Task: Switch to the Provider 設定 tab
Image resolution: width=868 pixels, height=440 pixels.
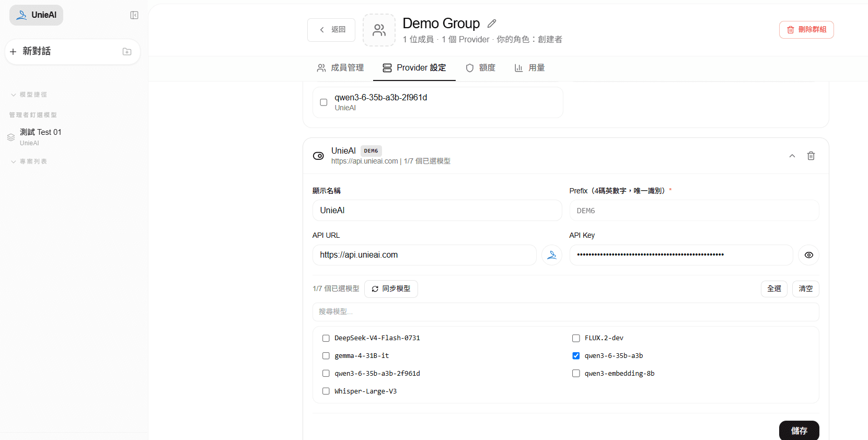Action: pyautogui.click(x=414, y=68)
